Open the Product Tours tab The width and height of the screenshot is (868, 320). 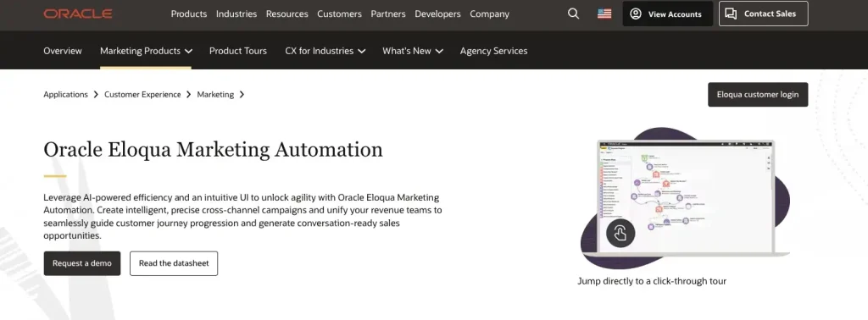[238, 51]
